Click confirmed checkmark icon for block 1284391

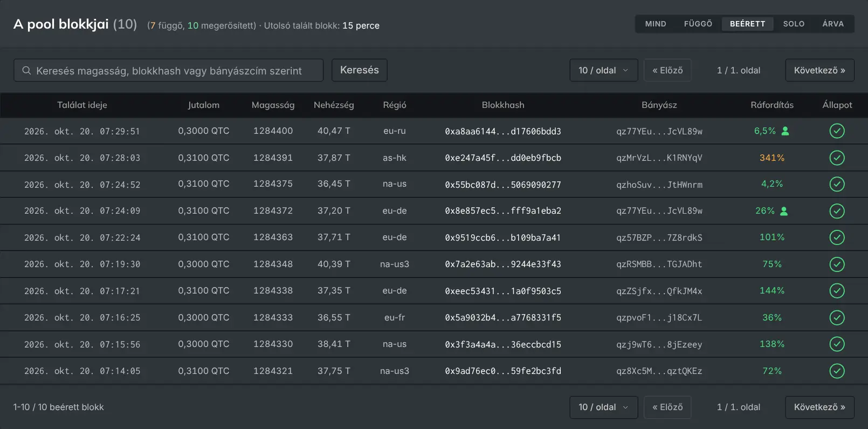[837, 158]
